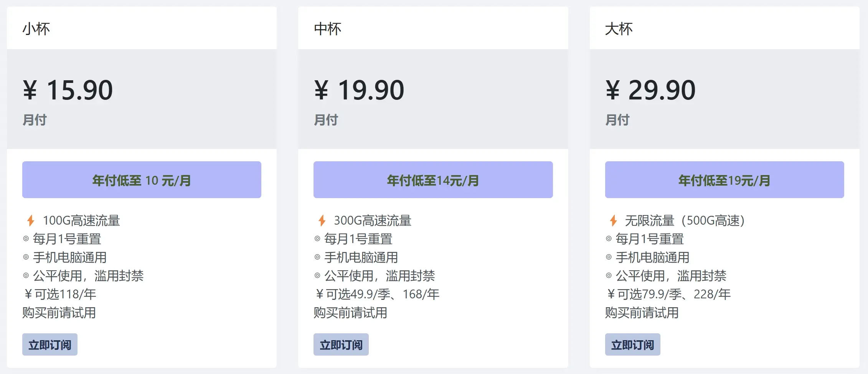This screenshot has height=374, width=868.
Task: Click lightning icon beside 无限流量（500G高速）
Action: pyautogui.click(x=613, y=220)
